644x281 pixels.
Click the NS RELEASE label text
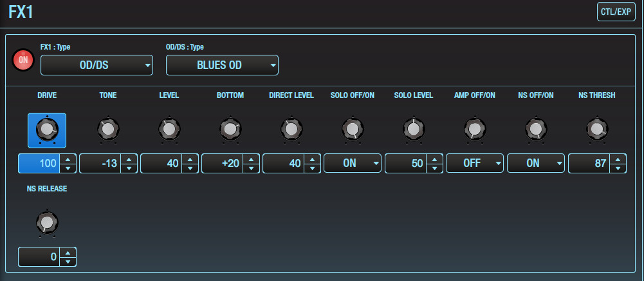(47, 189)
